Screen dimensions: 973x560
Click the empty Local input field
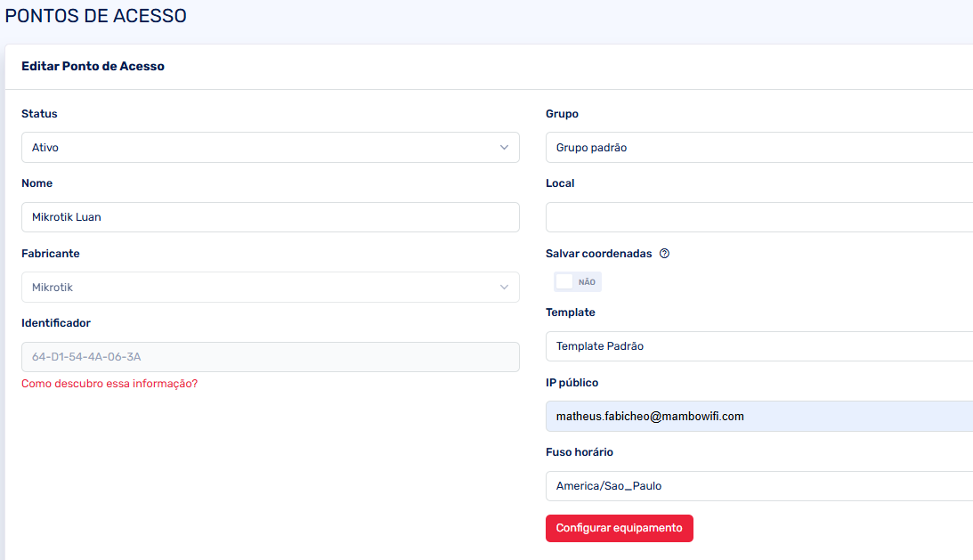[x=757, y=217]
